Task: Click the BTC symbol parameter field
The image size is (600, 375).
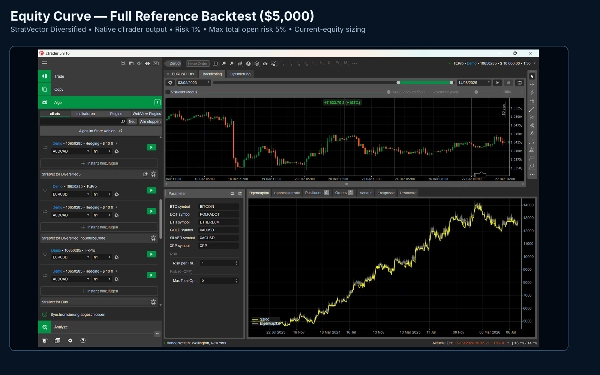Action: click(x=218, y=207)
